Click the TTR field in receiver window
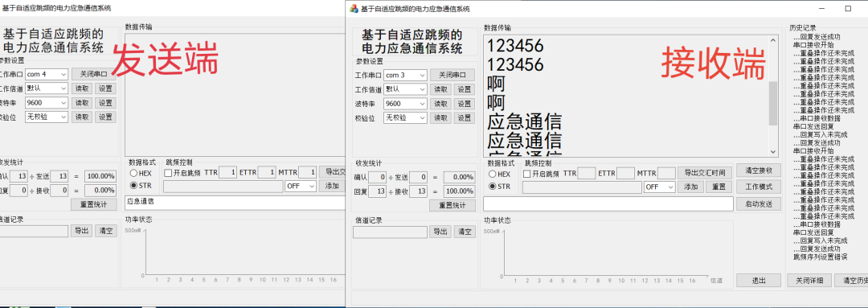The height and width of the screenshot is (308, 868). (586, 174)
